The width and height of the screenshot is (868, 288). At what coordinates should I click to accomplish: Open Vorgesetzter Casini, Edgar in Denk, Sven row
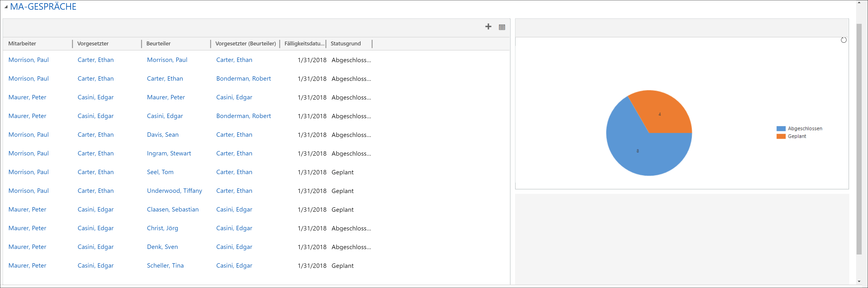click(x=96, y=247)
